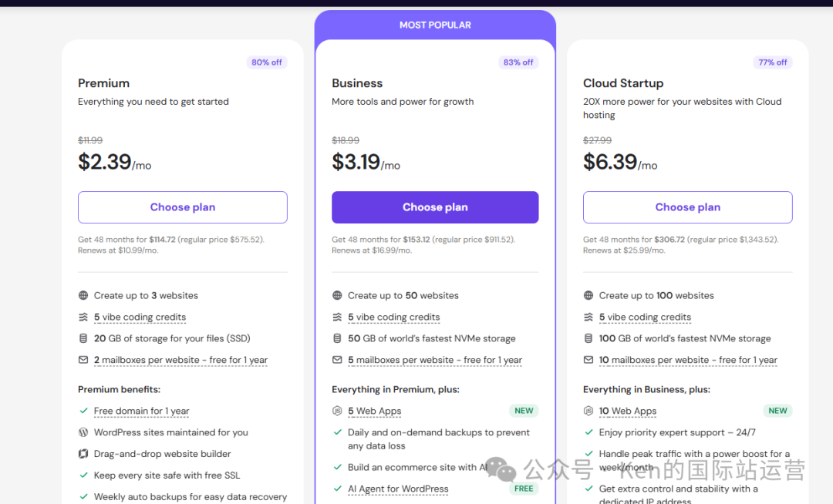Screen dimensions: 833x504
Task: Choose the Business plan
Action: click(x=435, y=207)
